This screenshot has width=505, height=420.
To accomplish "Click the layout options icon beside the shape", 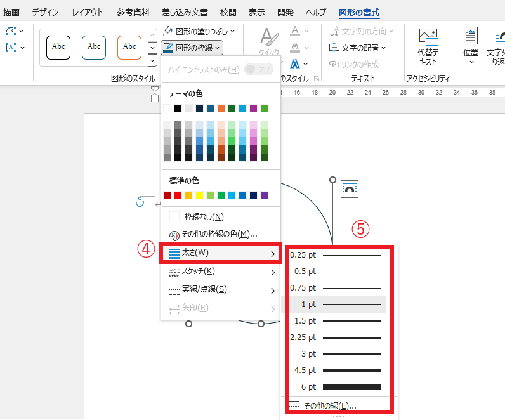I will coord(350,189).
